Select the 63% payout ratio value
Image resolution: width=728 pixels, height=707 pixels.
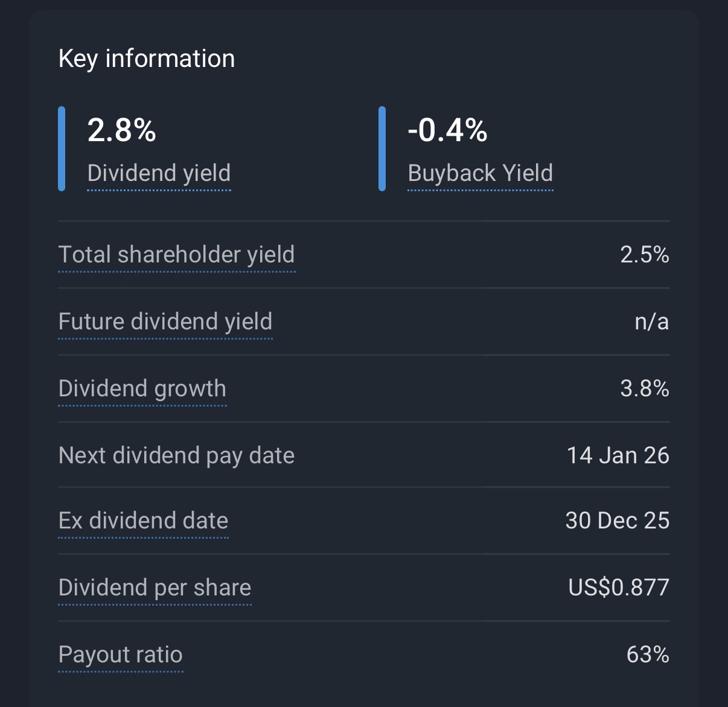[x=648, y=655]
